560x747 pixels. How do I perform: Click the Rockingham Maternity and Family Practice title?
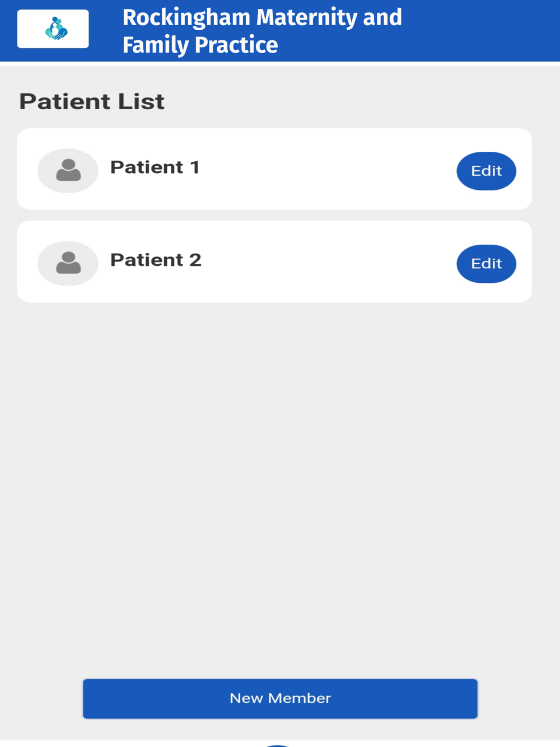(262, 31)
